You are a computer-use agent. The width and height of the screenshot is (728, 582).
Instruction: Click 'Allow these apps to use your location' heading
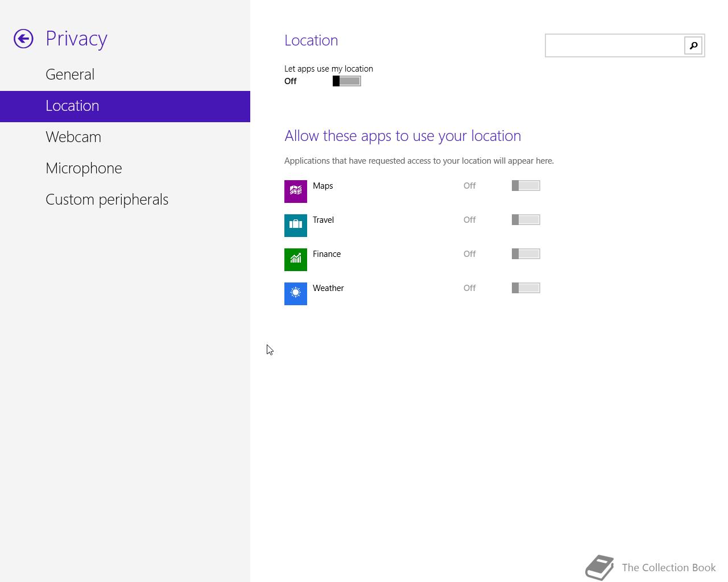403,136
